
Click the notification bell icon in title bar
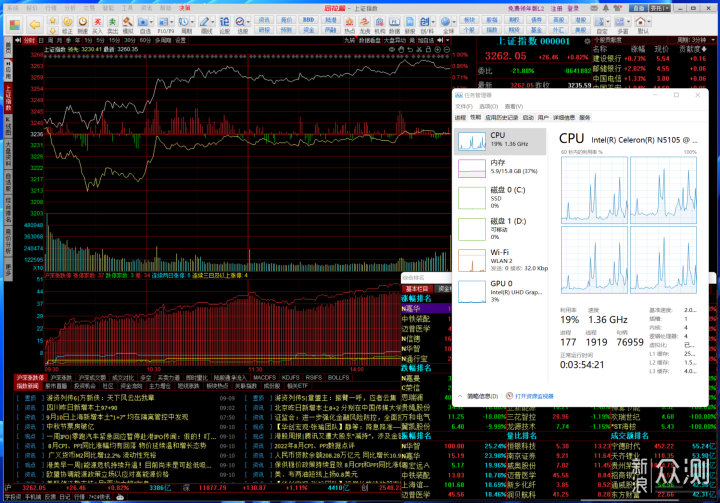coord(605,8)
